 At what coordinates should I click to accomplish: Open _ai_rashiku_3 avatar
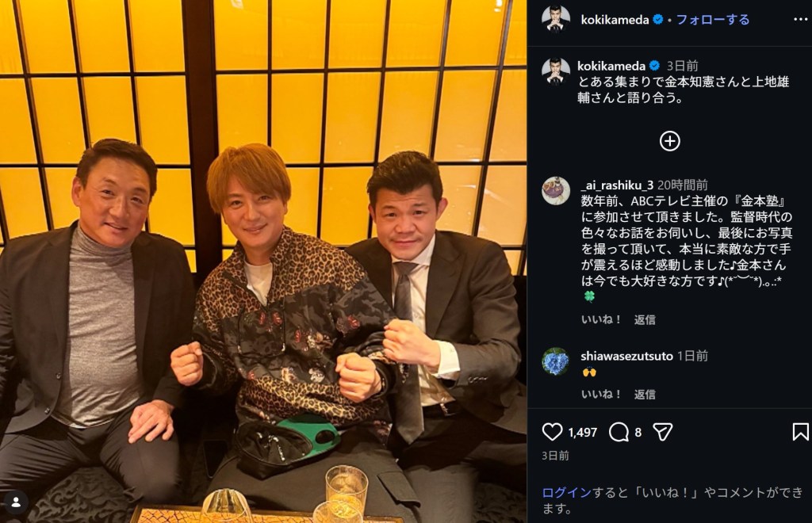tap(556, 191)
